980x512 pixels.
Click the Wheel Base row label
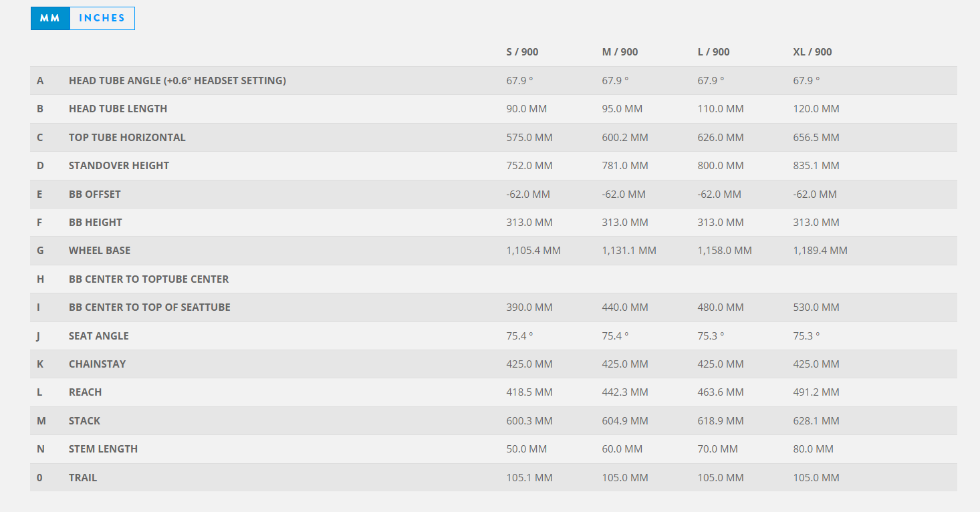click(100, 251)
